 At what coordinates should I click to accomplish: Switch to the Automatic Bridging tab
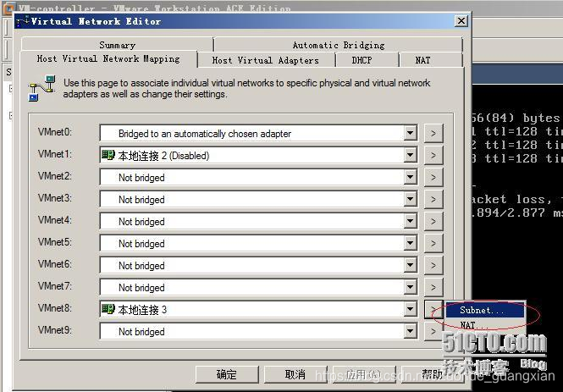click(339, 45)
